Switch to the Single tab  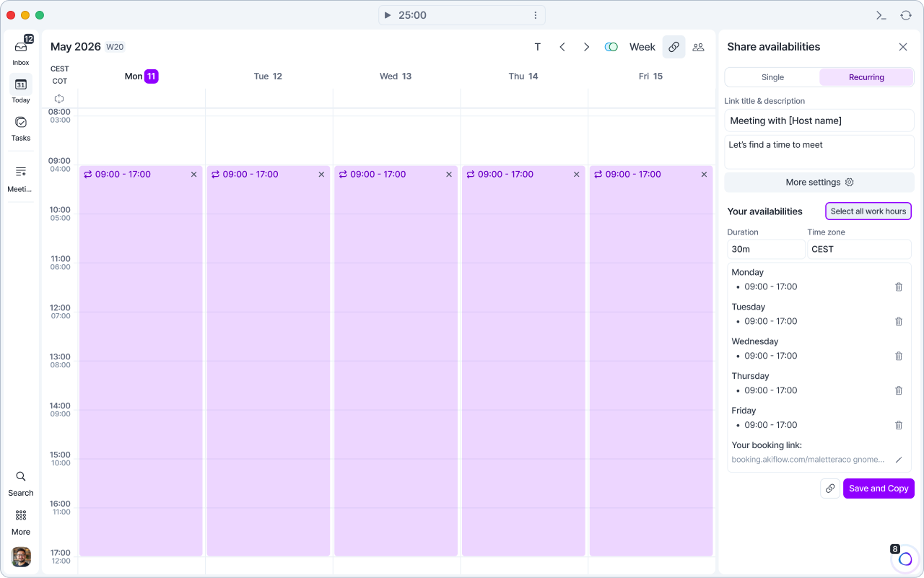[772, 77]
